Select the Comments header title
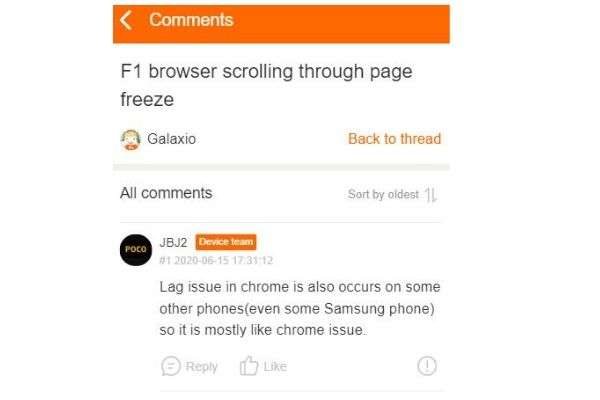The image size is (600, 400). [x=191, y=20]
